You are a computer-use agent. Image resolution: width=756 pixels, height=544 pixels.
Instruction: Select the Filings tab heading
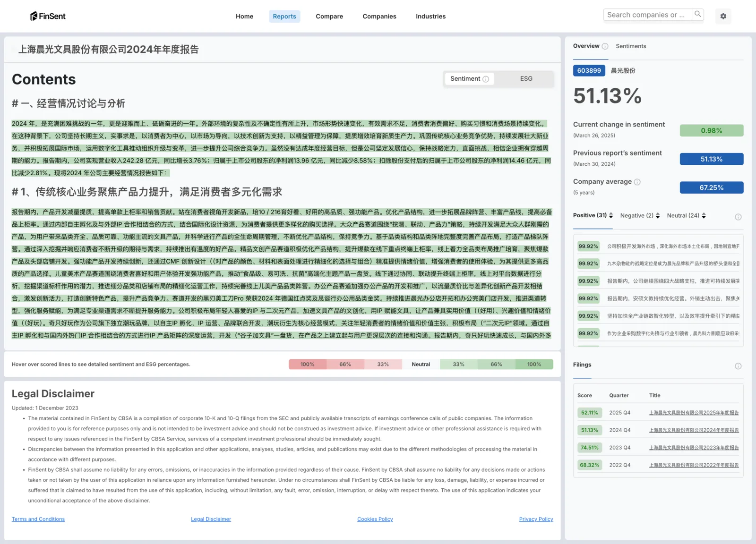pyautogui.click(x=582, y=365)
